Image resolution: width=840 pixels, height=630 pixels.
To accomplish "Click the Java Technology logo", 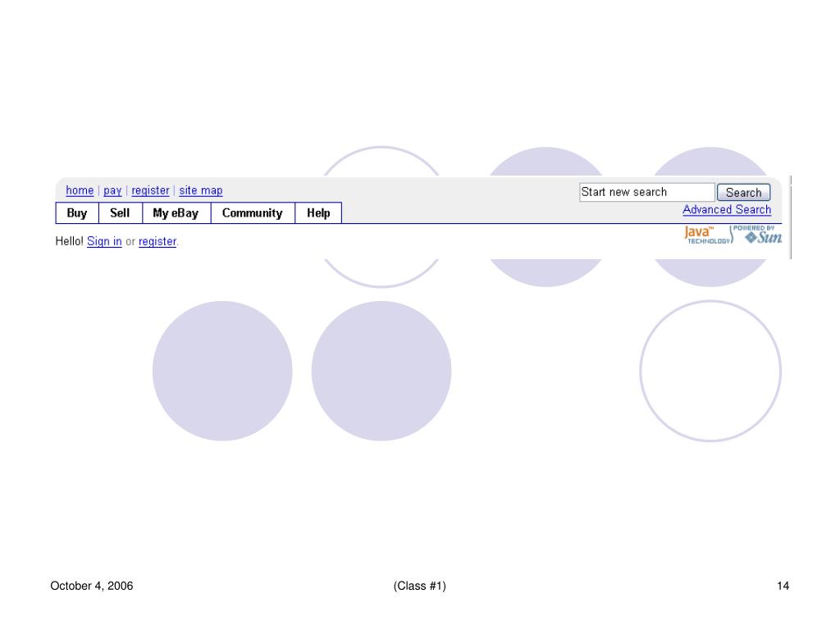I will tap(708, 235).
